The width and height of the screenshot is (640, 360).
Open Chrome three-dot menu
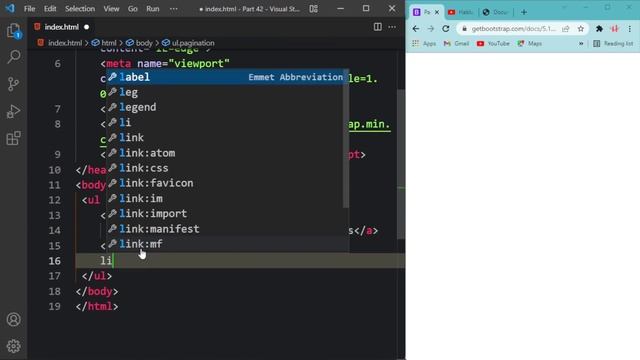630,29
